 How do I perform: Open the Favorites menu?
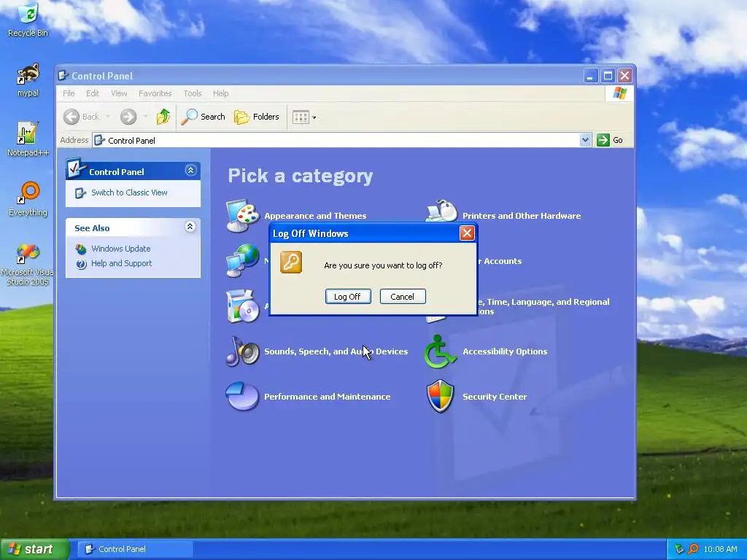(155, 93)
